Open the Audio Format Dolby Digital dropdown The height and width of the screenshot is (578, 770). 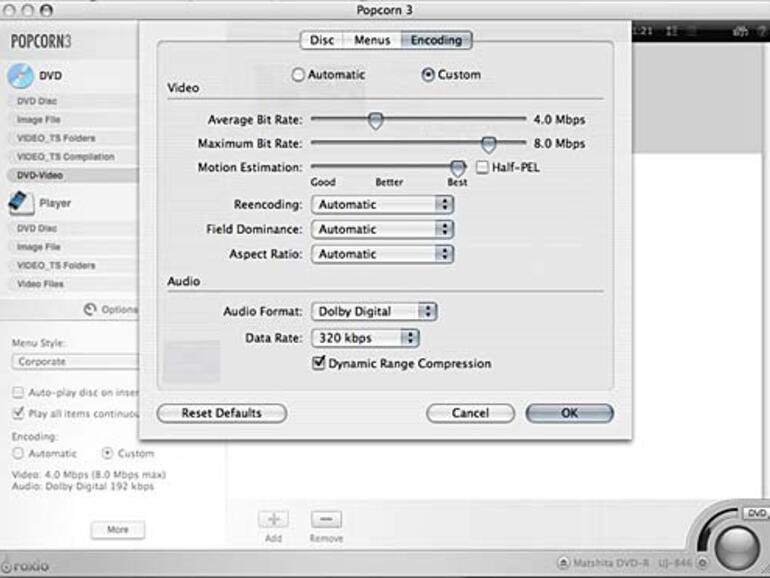click(x=374, y=311)
